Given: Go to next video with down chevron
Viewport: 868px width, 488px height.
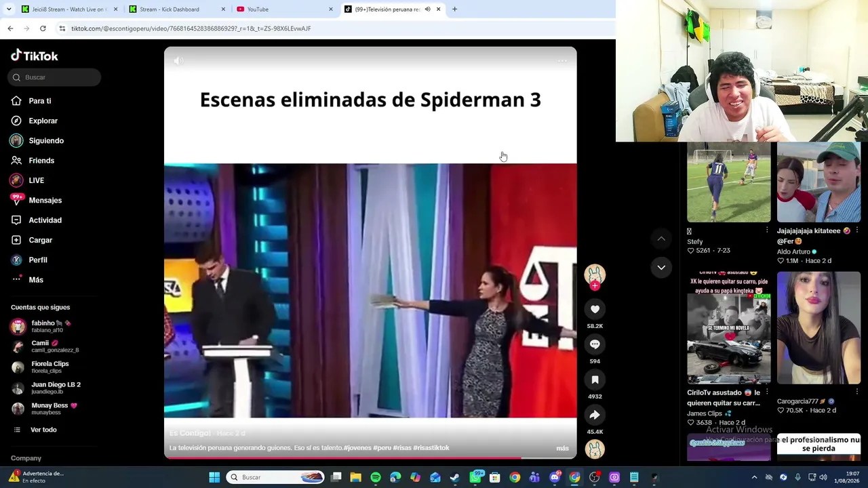Looking at the screenshot, I should click(661, 268).
